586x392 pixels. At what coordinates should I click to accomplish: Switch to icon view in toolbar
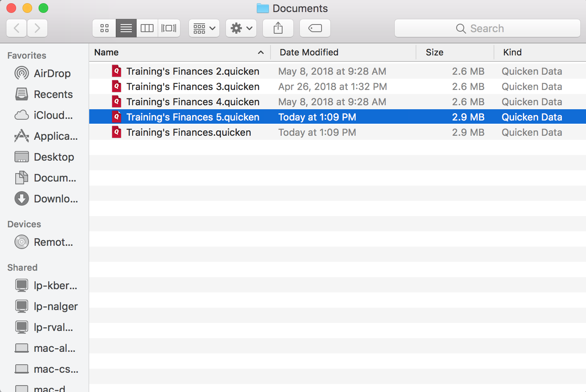104,28
